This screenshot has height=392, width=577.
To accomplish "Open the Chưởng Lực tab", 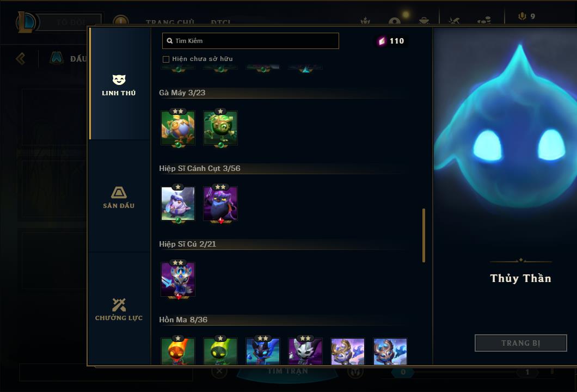I will point(119,309).
